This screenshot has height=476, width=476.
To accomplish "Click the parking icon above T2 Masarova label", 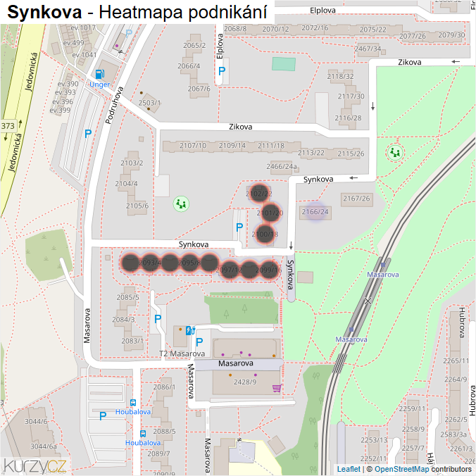I will click(x=199, y=342).
